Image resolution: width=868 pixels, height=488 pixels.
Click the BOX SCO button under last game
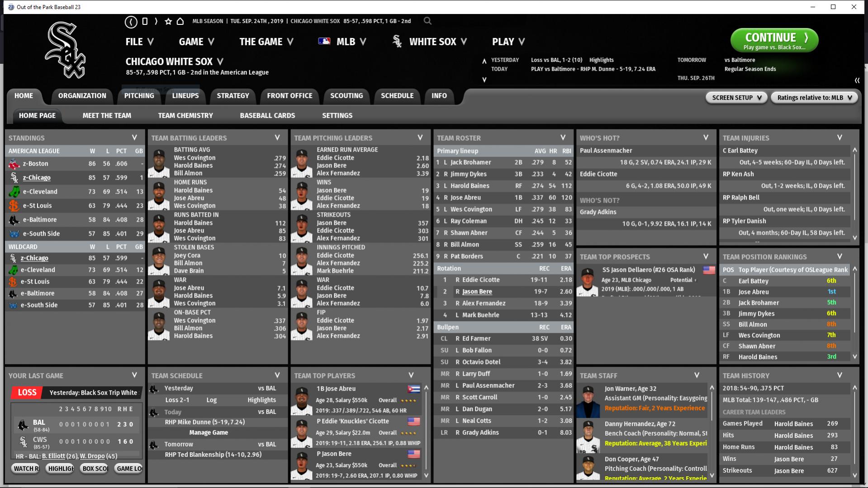coord(95,469)
